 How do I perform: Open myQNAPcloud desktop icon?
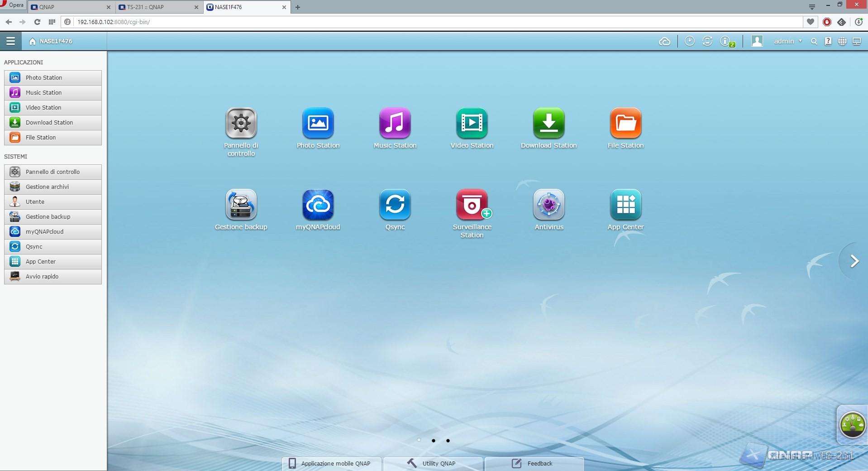point(318,205)
